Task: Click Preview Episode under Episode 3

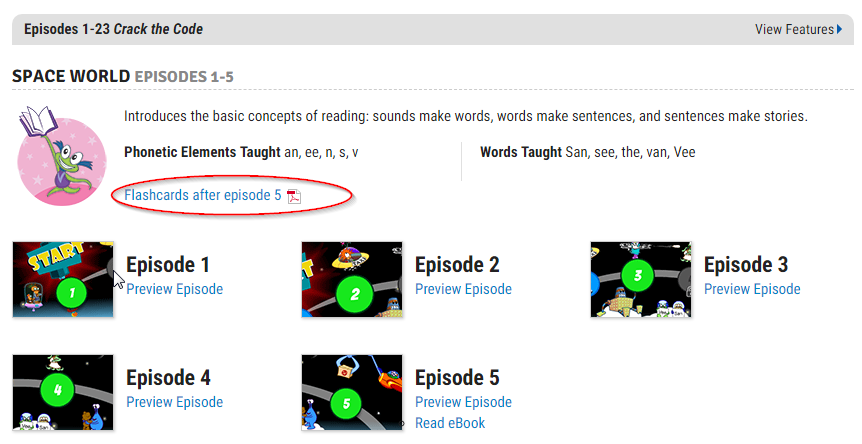Action: pos(752,289)
